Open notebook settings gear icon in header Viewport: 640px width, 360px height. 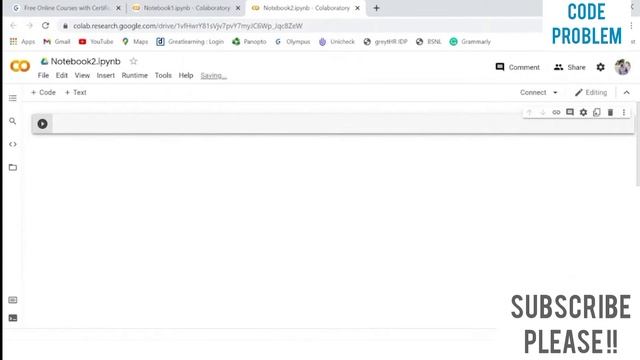click(x=600, y=67)
